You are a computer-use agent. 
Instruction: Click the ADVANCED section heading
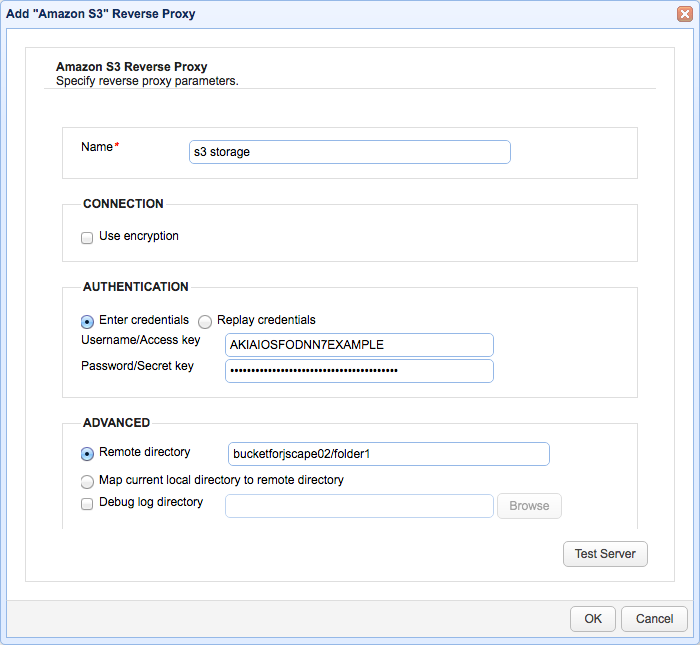pyautogui.click(x=117, y=423)
